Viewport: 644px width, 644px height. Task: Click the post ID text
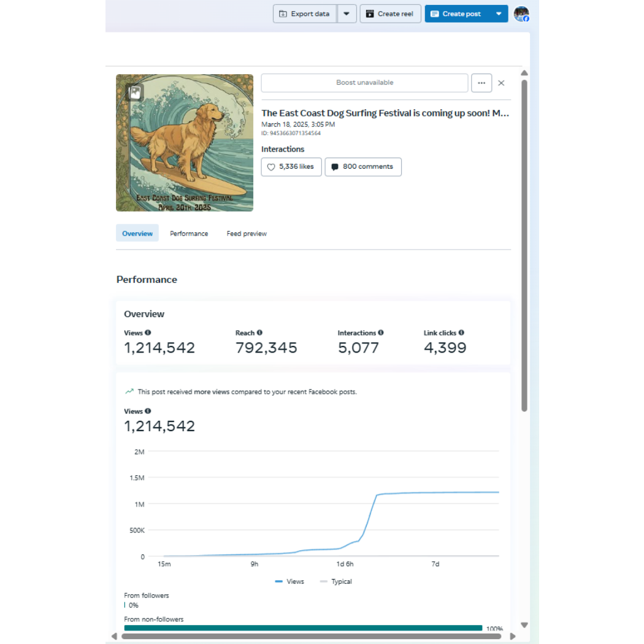pyautogui.click(x=291, y=133)
